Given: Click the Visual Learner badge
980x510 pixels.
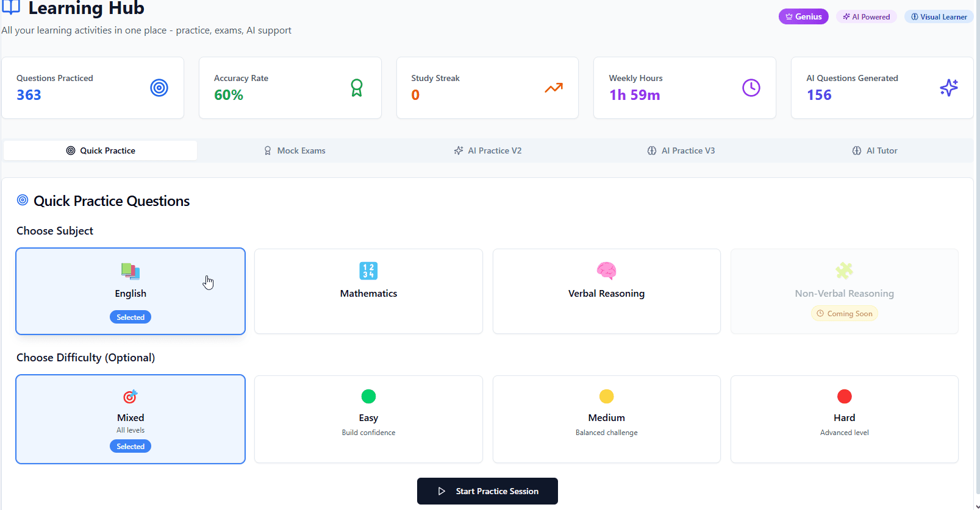Looking at the screenshot, I should [x=939, y=16].
